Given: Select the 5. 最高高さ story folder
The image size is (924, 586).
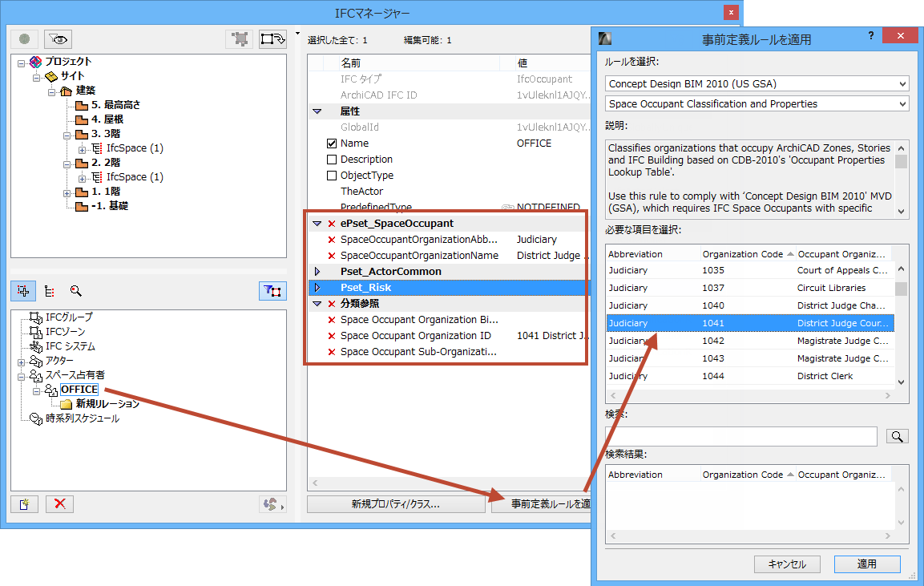Looking at the screenshot, I should [115, 105].
